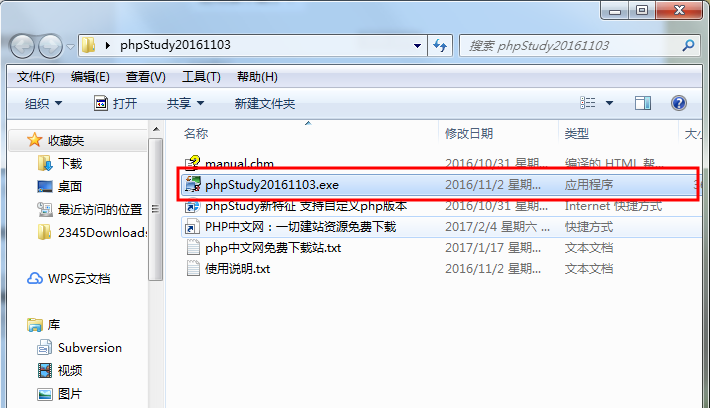This screenshot has width=710, height=408.
Task: Open the 工具(T) menu
Action: [x=201, y=77]
